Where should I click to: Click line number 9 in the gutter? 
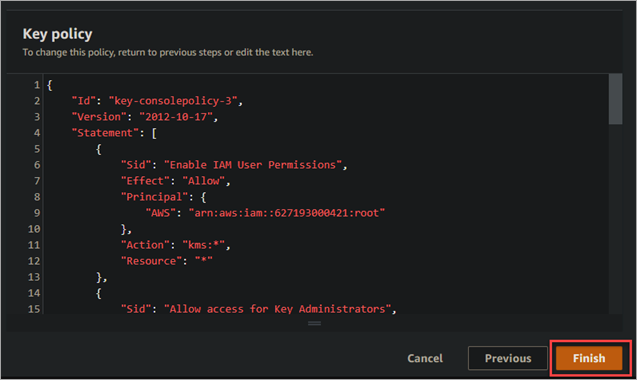(37, 213)
